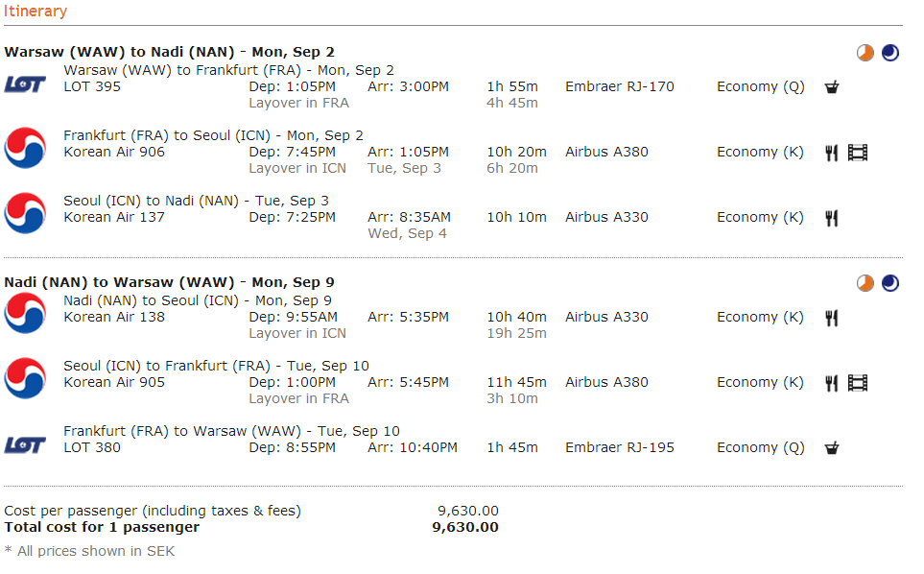
Task: Click the Itinerary heading
Action: [x=36, y=12]
